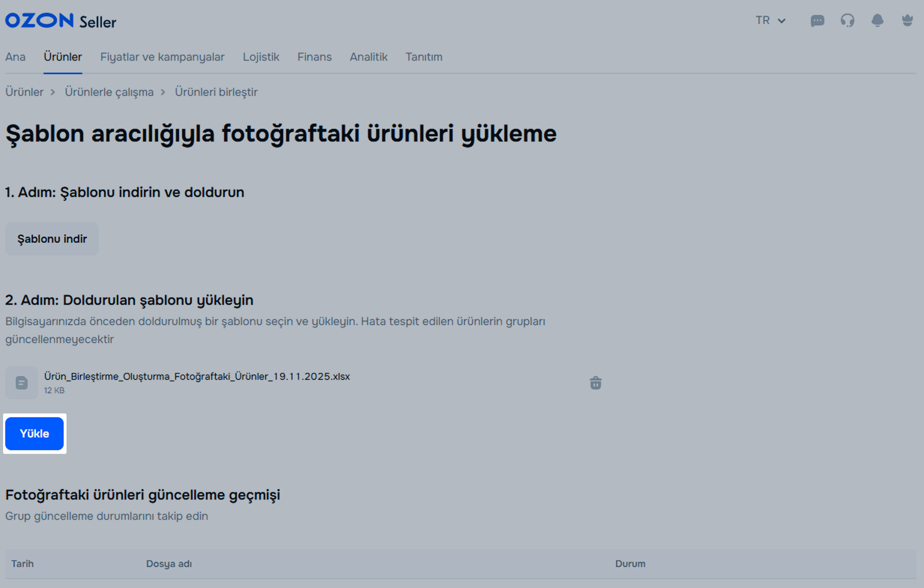Click the headset support icon
This screenshot has height=588, width=924.
pos(847,21)
